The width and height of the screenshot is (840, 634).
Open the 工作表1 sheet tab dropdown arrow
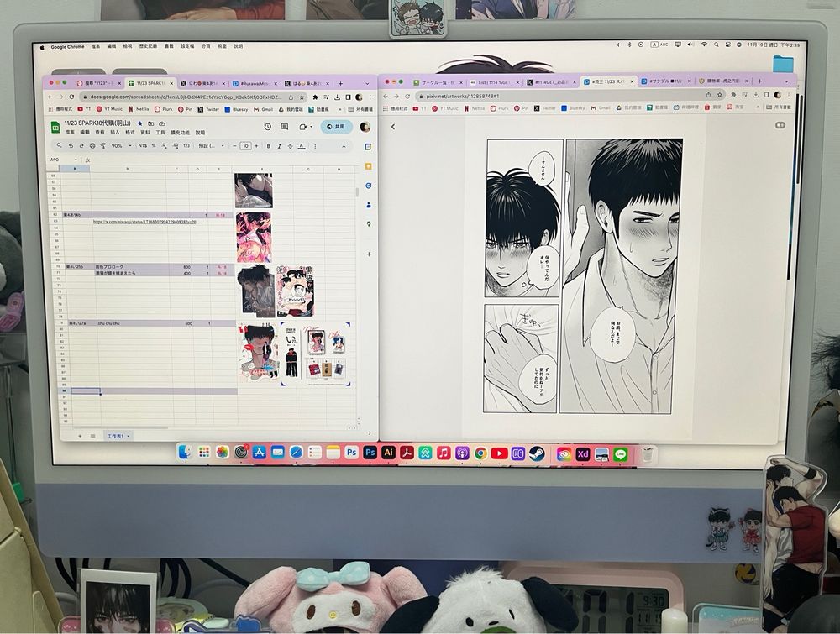pos(128,437)
